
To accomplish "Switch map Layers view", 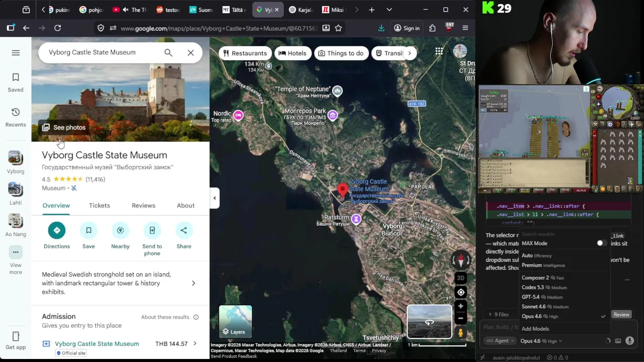I will click(235, 321).
